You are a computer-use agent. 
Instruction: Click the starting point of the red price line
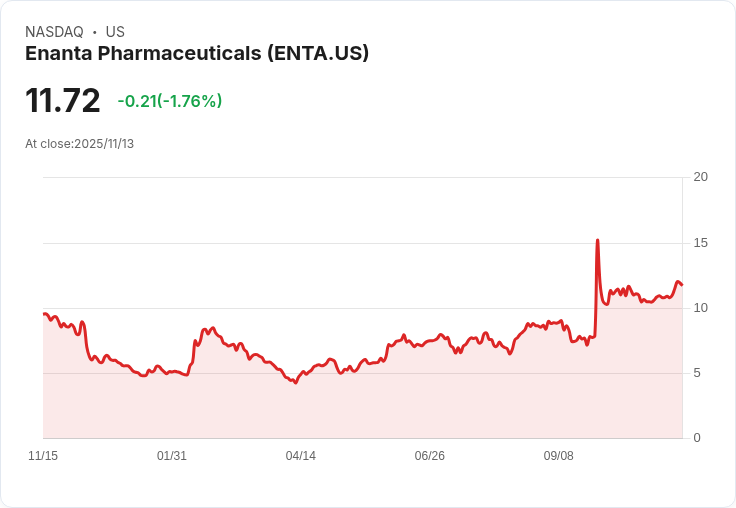pos(44,314)
